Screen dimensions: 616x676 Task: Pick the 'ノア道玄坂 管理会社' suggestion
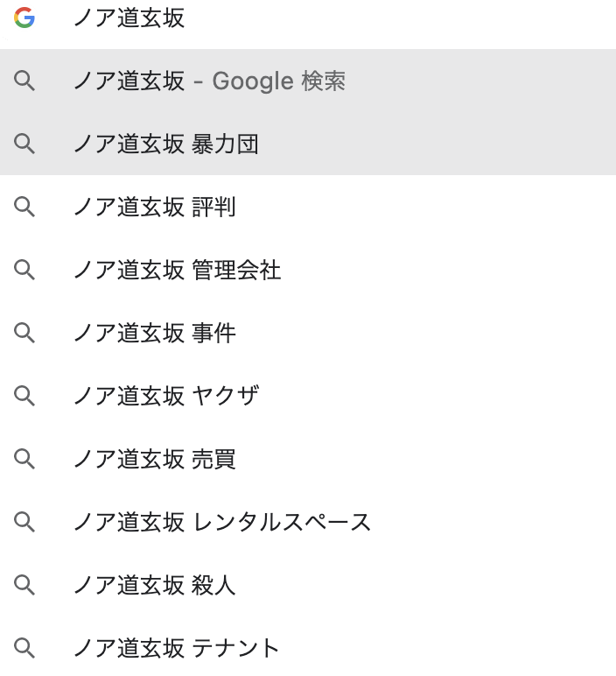pyautogui.click(x=308, y=270)
